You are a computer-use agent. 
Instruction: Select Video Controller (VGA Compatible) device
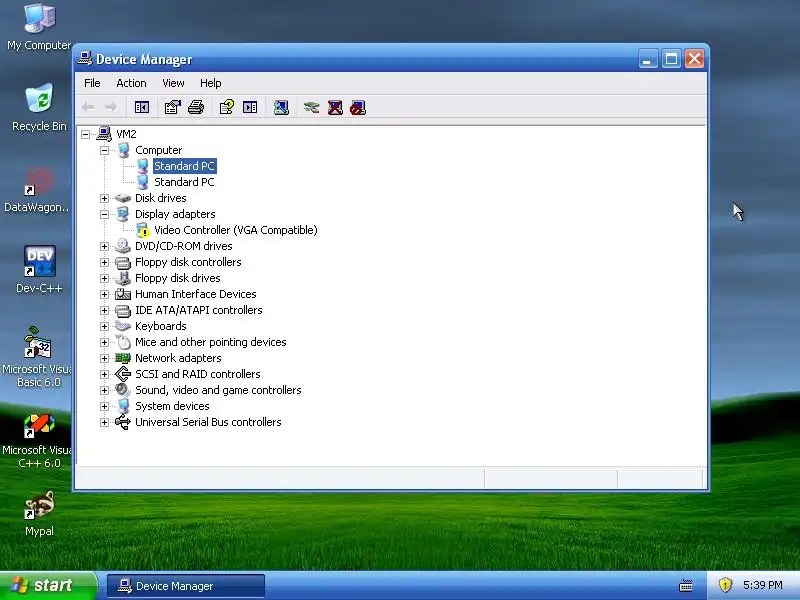click(236, 230)
